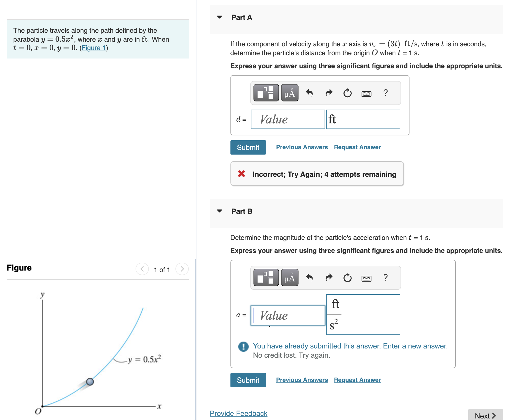The image size is (510, 420).
Task: Collapse the Part B section
Action: [219, 211]
